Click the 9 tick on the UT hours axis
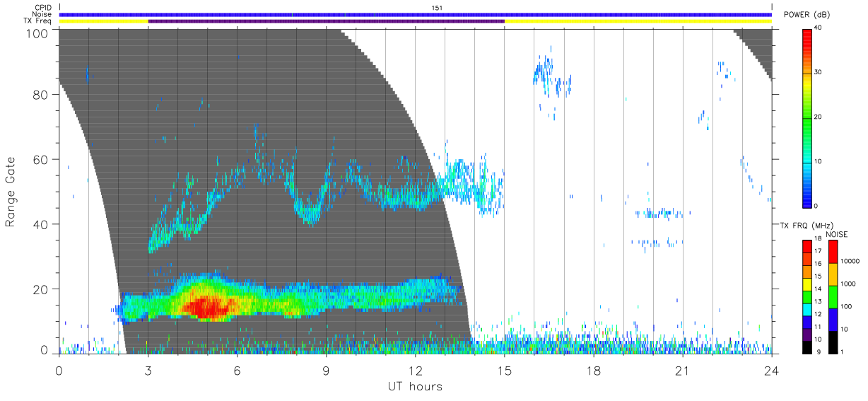The image size is (868, 401). (x=327, y=370)
